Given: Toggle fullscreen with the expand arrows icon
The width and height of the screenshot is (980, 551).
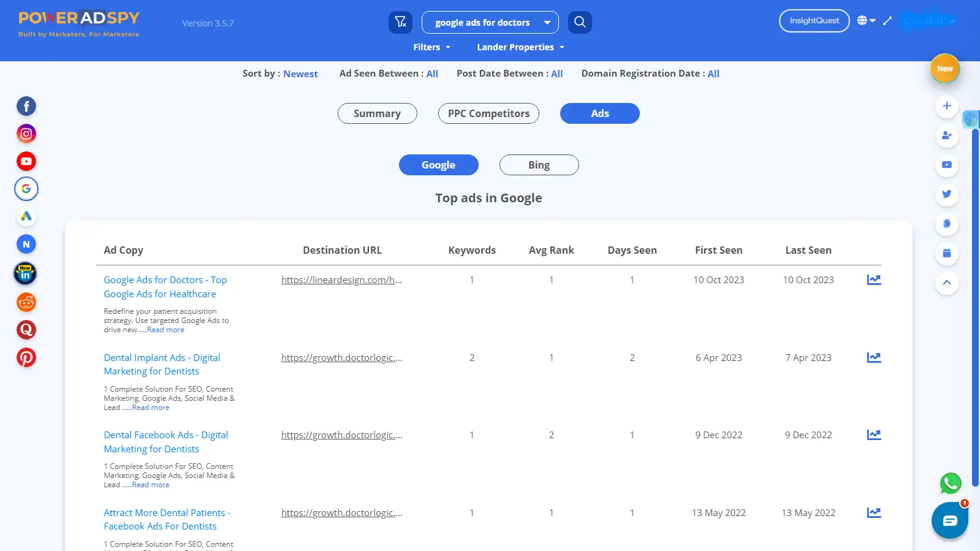Looking at the screenshot, I should [887, 21].
